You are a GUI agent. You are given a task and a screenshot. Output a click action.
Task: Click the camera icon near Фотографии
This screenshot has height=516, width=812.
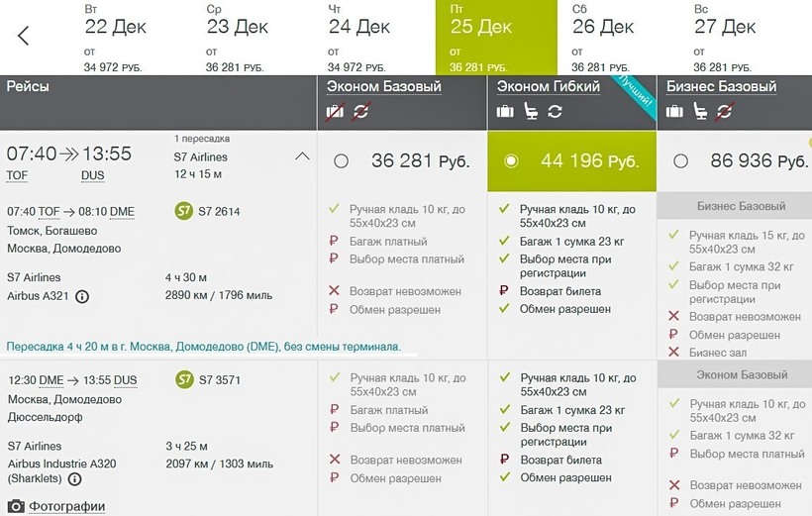pyautogui.click(x=15, y=507)
